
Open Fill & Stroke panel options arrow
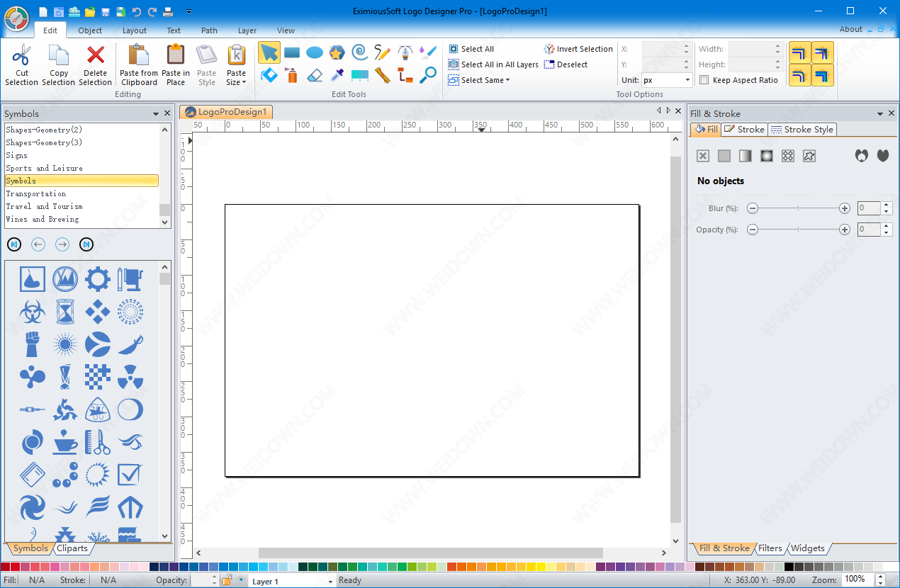pos(880,113)
